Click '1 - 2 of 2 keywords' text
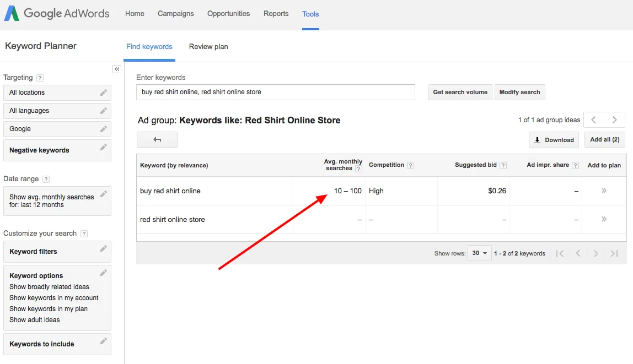Screen dimensions: 633x364 (x=519, y=253)
